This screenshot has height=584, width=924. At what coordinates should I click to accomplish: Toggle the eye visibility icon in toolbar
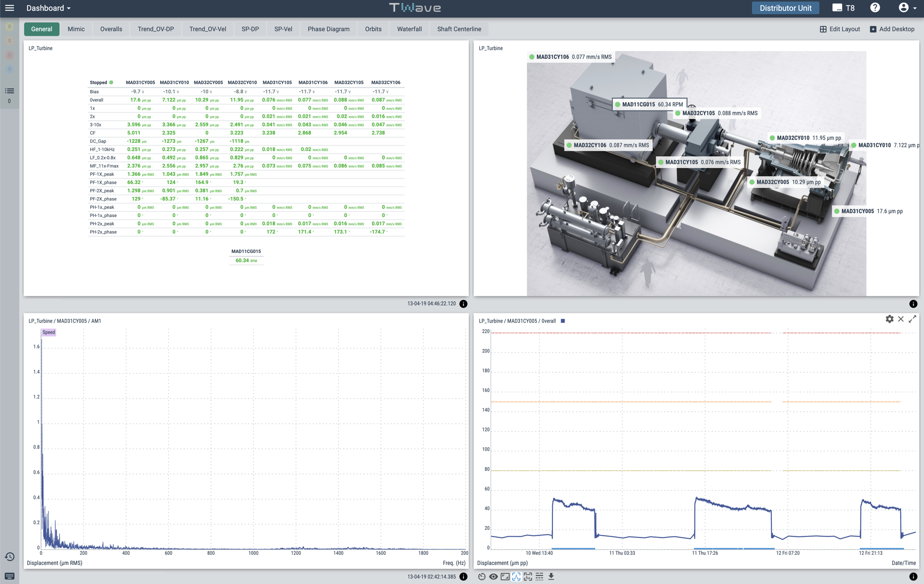[493, 576]
